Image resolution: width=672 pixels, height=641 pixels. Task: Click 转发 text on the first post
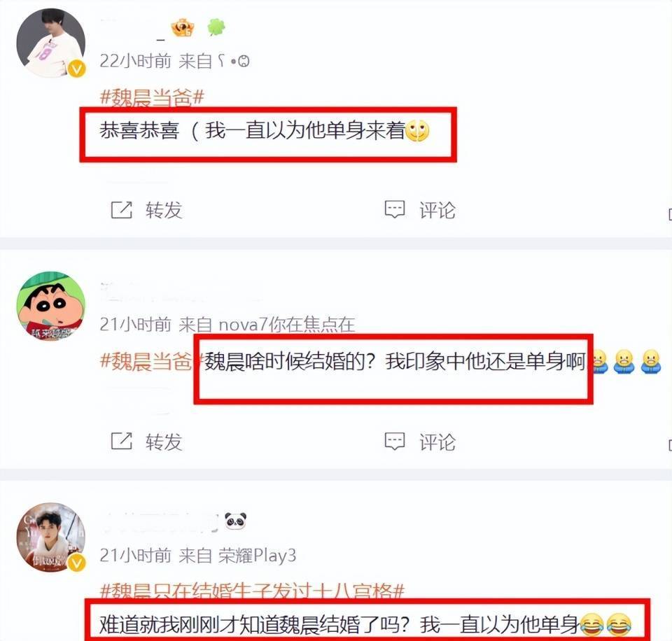[164, 210]
